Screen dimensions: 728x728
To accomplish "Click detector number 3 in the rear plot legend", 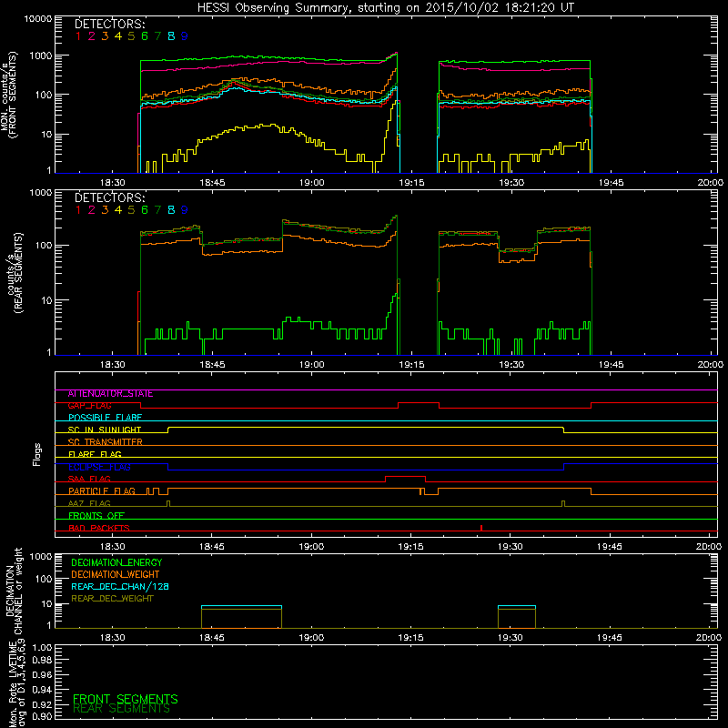I will pos(105,210).
